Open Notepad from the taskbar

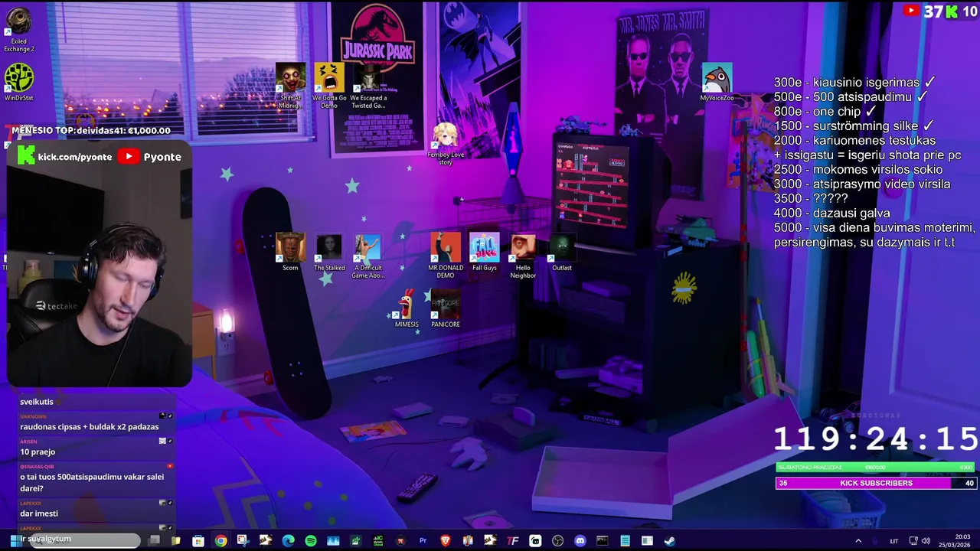click(x=625, y=541)
